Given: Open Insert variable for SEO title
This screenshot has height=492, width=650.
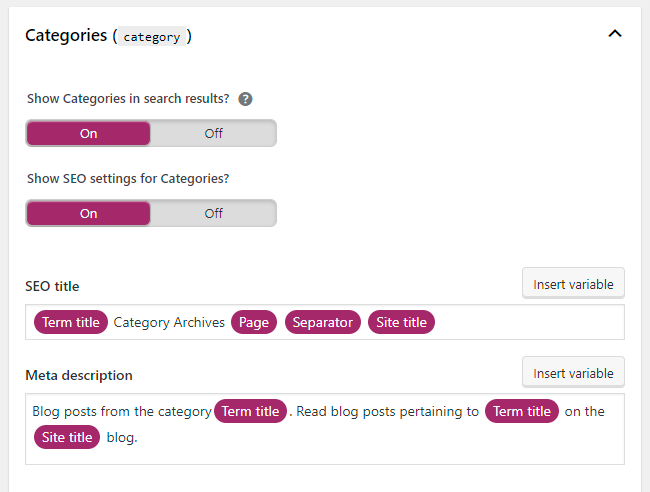Looking at the screenshot, I should click(573, 284).
